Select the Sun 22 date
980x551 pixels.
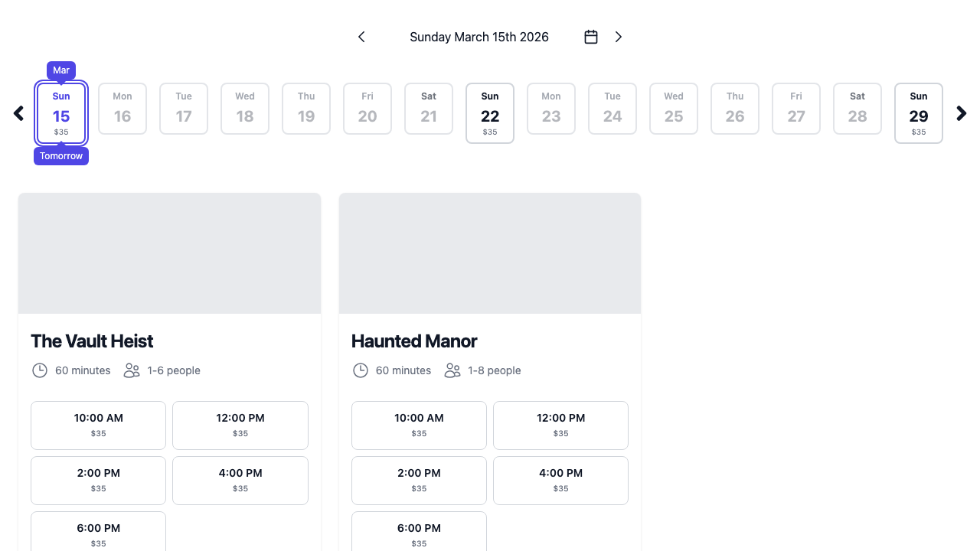490,112
